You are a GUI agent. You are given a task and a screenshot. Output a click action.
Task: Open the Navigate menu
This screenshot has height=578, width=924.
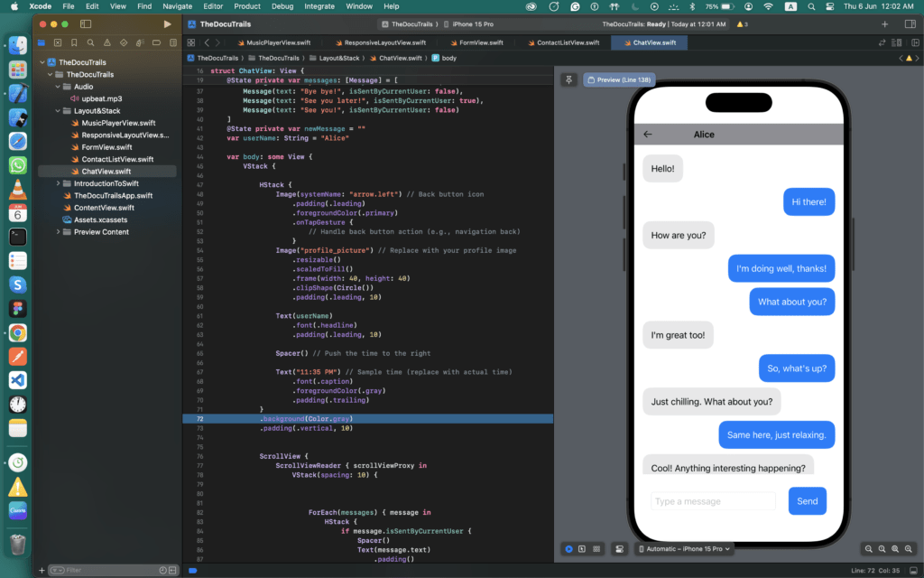(x=178, y=6)
